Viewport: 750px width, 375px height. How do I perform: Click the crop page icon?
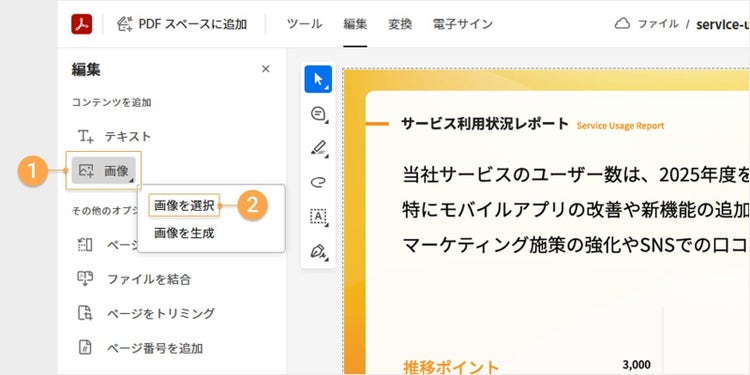(x=85, y=313)
